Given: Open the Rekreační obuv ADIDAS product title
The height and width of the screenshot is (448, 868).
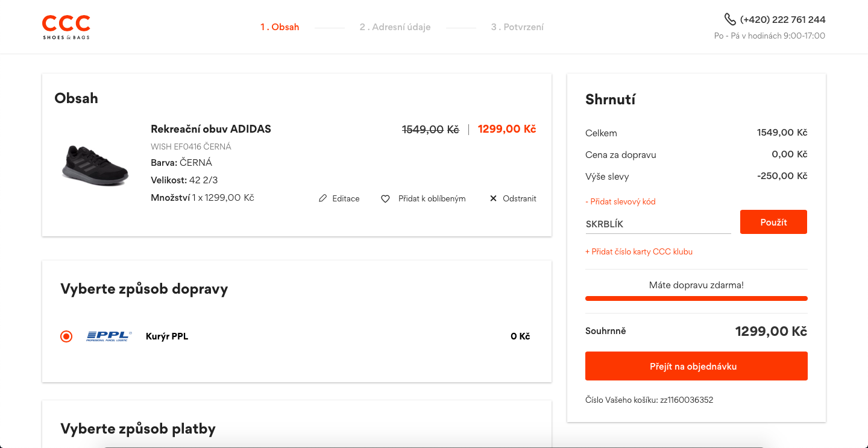Looking at the screenshot, I should (x=211, y=129).
